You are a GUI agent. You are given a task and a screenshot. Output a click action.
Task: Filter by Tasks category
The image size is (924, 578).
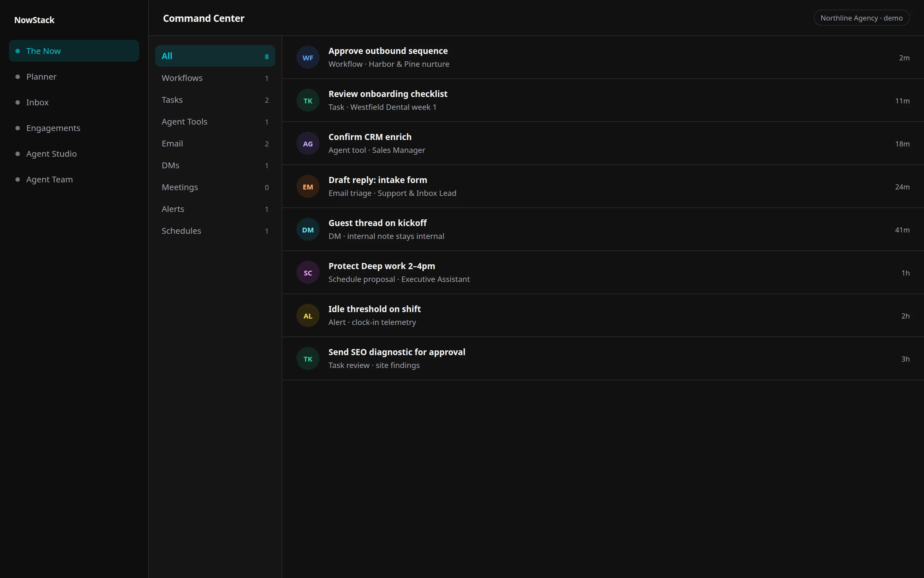[215, 100]
